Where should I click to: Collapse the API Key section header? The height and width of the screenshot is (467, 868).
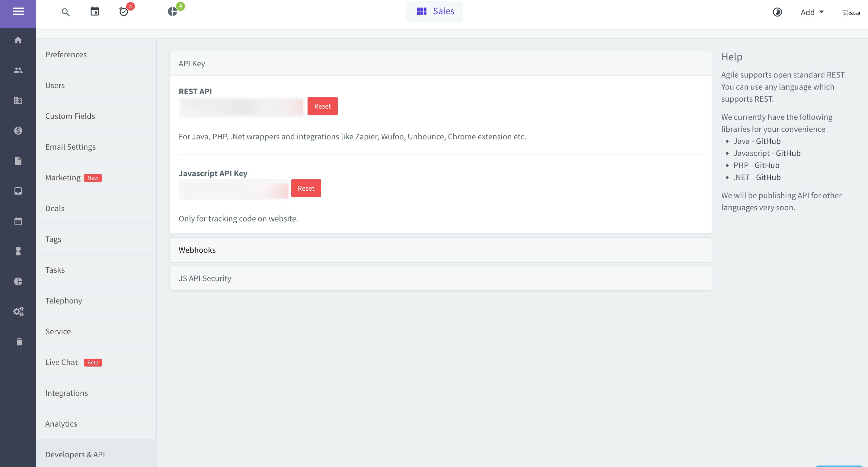(x=192, y=64)
